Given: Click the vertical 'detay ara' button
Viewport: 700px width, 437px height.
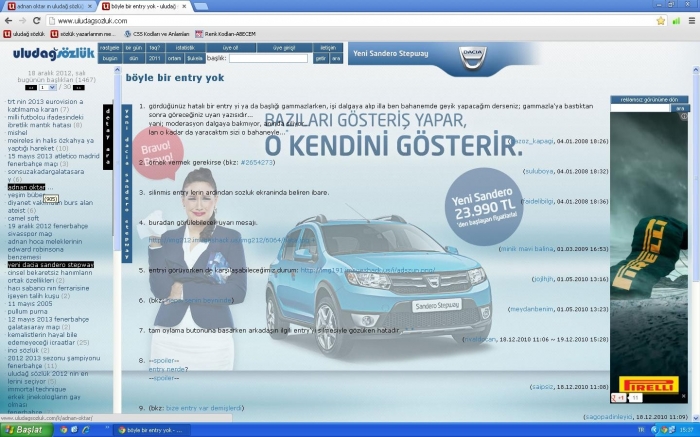Looking at the screenshot, I should (x=108, y=137).
